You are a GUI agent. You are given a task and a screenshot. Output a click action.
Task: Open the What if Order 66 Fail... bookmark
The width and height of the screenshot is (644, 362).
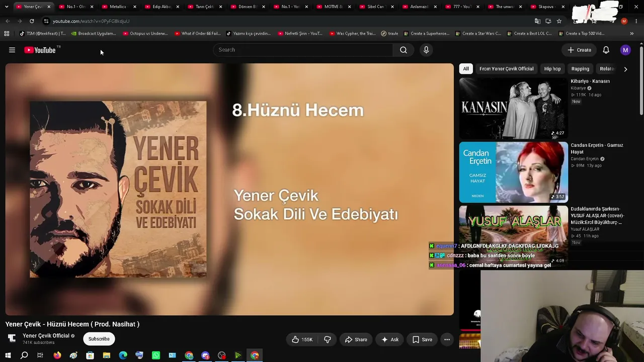(x=197, y=34)
